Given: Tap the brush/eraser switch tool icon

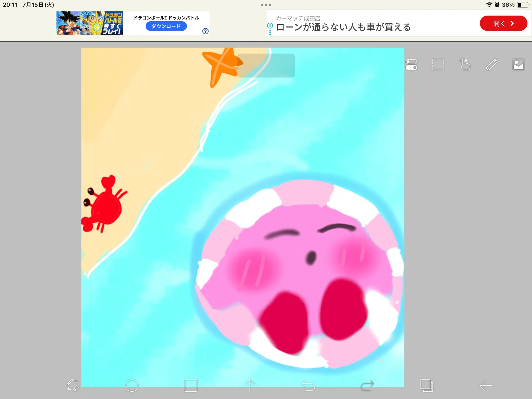Looking at the screenshot, I should [73, 385].
